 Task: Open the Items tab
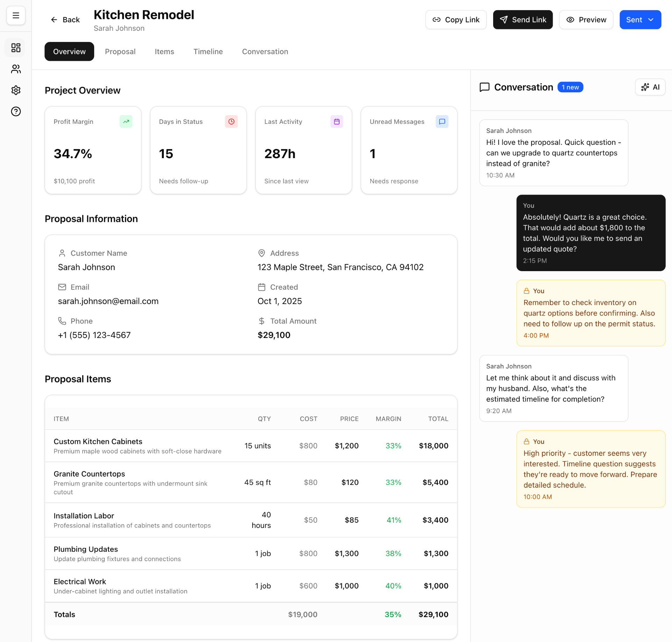point(164,51)
